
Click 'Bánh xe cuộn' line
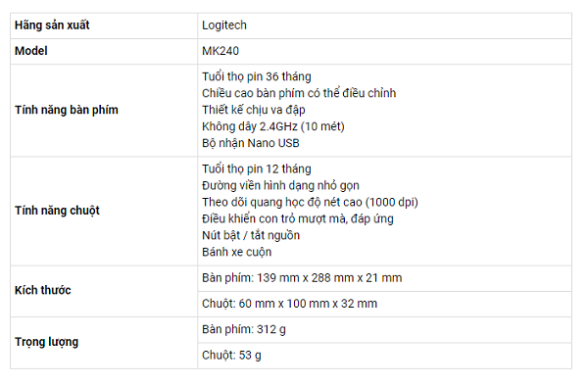(236, 252)
